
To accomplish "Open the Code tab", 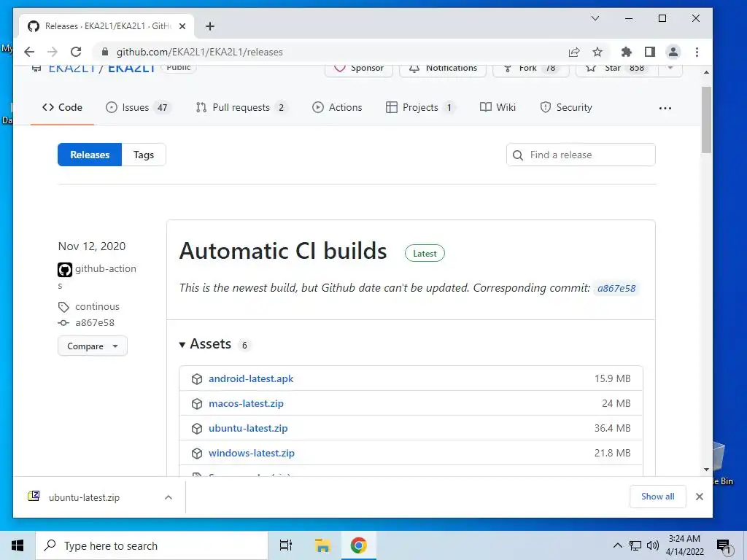I will click(63, 107).
